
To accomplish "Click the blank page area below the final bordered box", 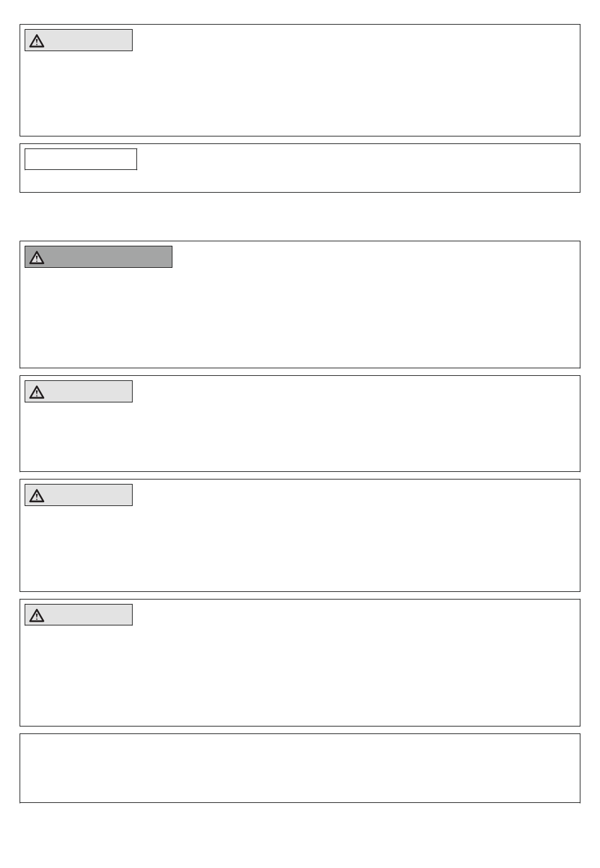I will coord(300,835).
